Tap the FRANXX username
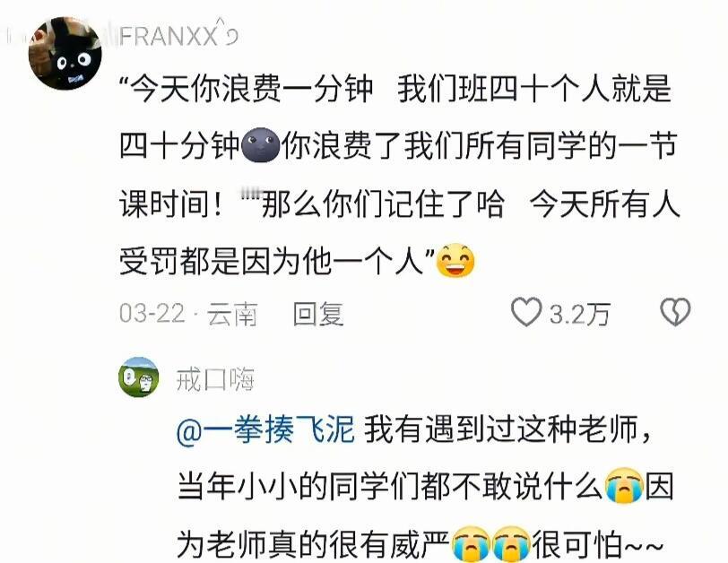The image size is (728, 563). [x=169, y=36]
